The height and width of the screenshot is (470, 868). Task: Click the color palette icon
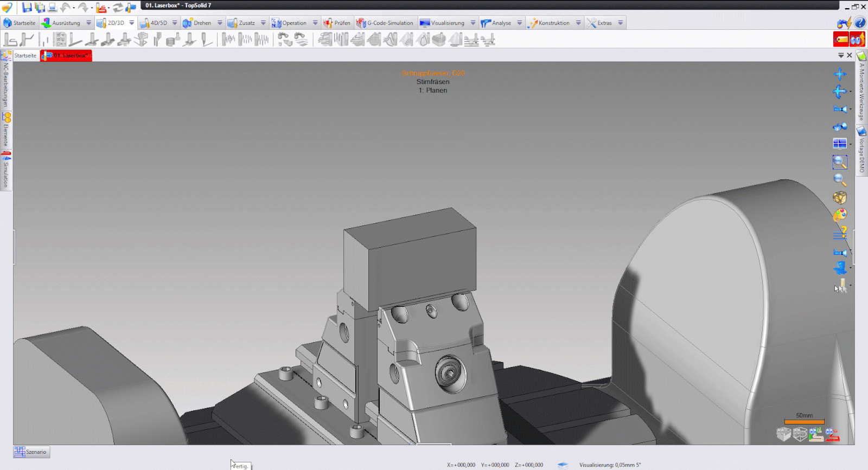click(x=840, y=215)
